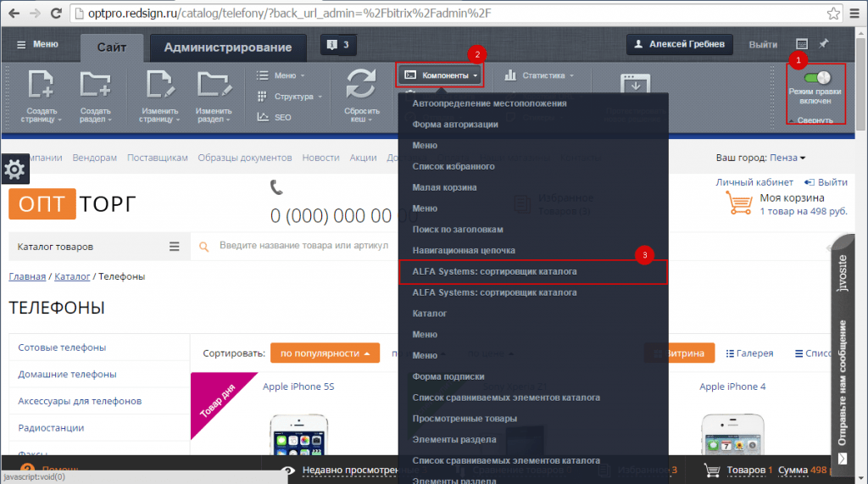
Task: Switch to the Администрирование tab
Action: click(x=227, y=47)
